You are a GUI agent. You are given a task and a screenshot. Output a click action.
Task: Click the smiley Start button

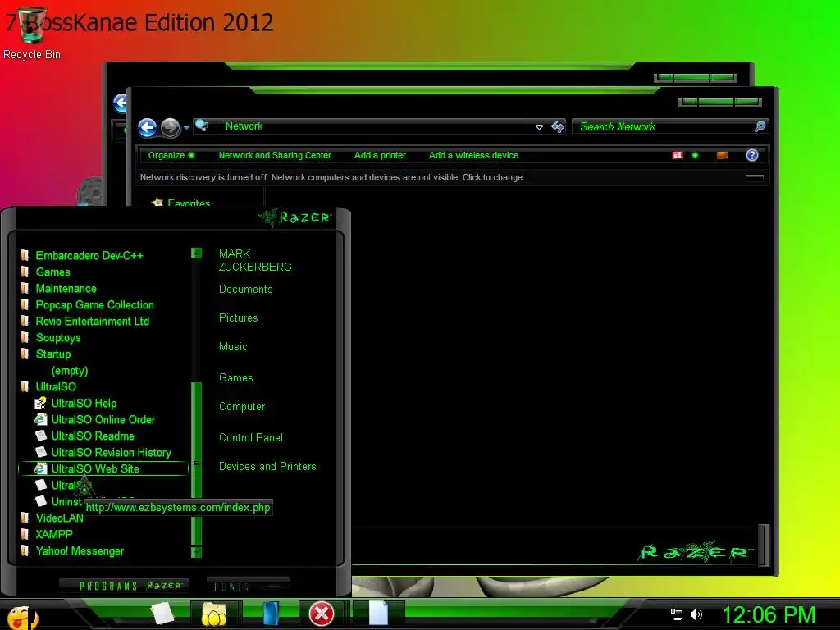pos(21,617)
